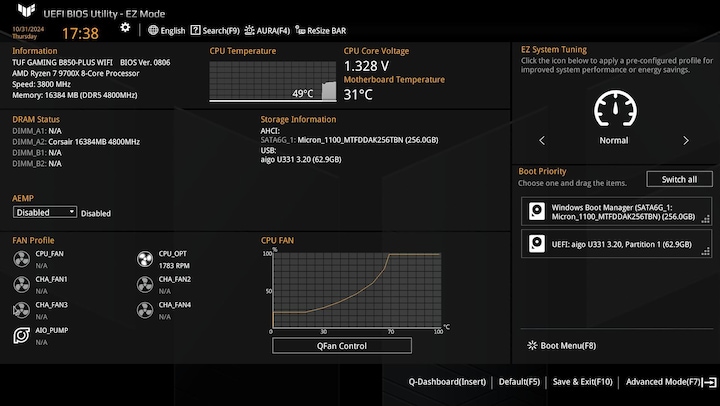Click the motherboard temperature 31°C
This screenshot has width=720, height=406.
coord(358,95)
